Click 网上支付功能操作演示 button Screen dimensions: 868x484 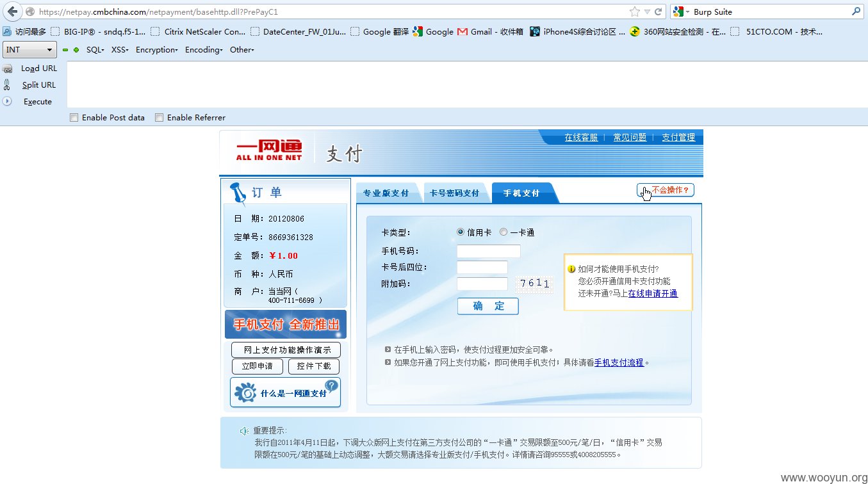286,350
